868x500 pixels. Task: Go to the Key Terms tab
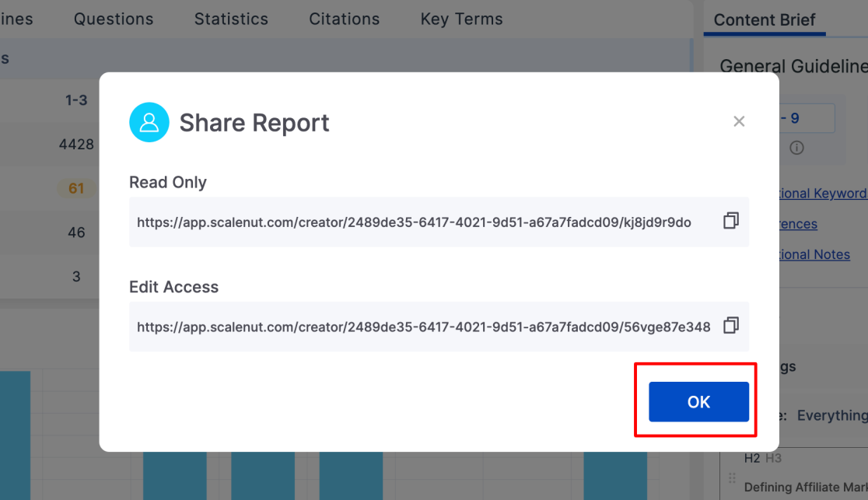click(x=461, y=19)
